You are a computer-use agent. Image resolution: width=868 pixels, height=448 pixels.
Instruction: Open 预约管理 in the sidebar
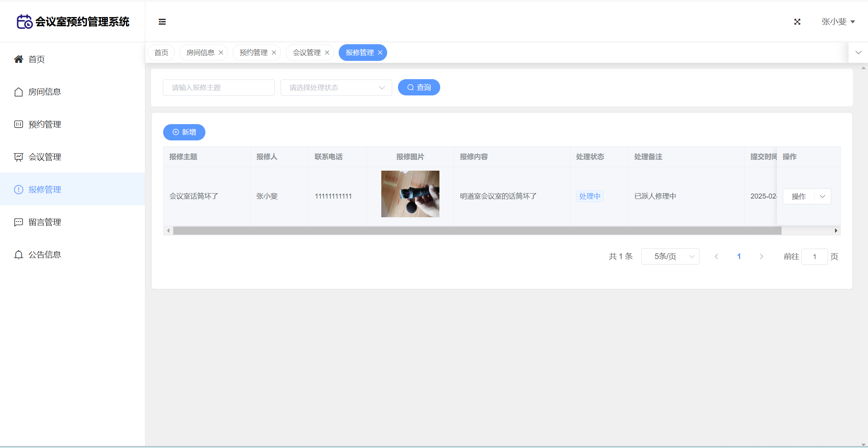[x=45, y=125]
